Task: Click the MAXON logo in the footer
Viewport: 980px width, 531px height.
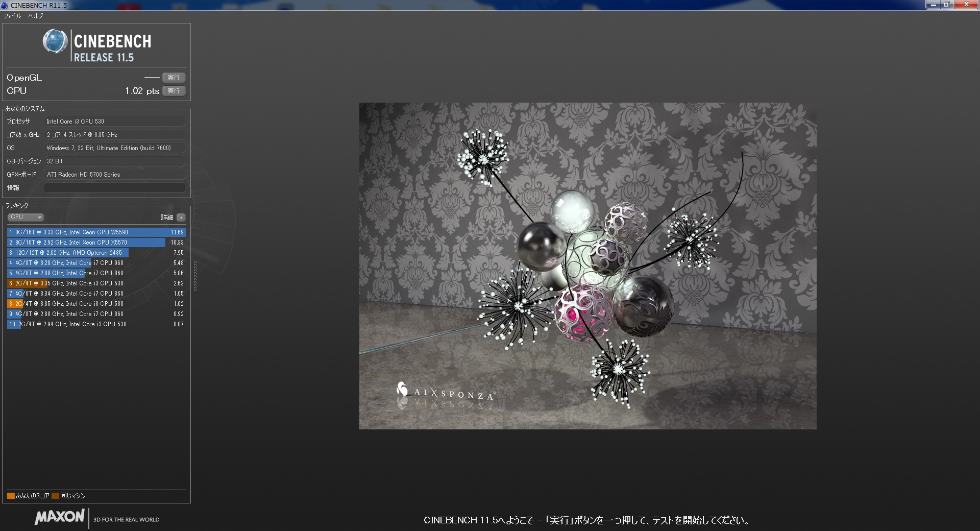Action: (59, 517)
